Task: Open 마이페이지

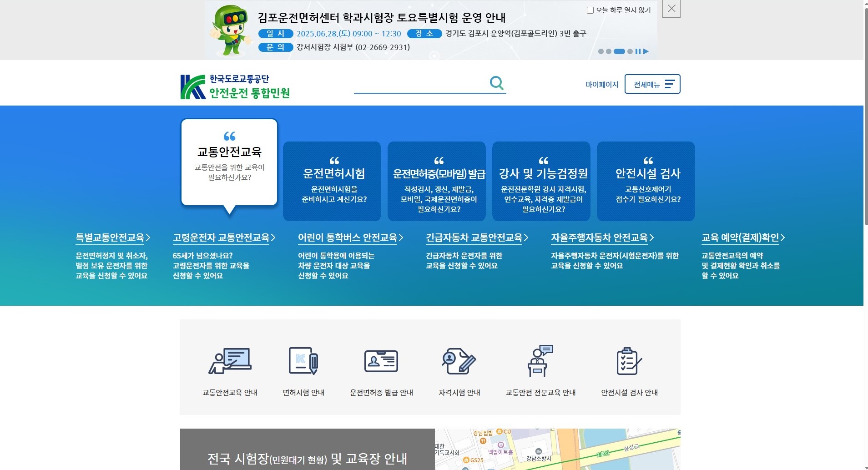Action: pos(602,84)
